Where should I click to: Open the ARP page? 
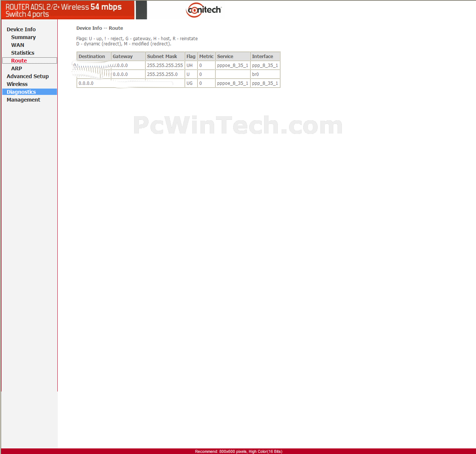[16, 68]
